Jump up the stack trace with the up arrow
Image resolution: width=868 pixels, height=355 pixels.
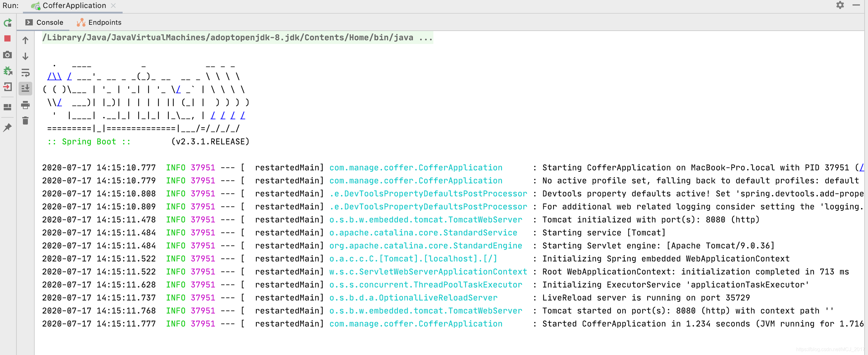pos(25,41)
